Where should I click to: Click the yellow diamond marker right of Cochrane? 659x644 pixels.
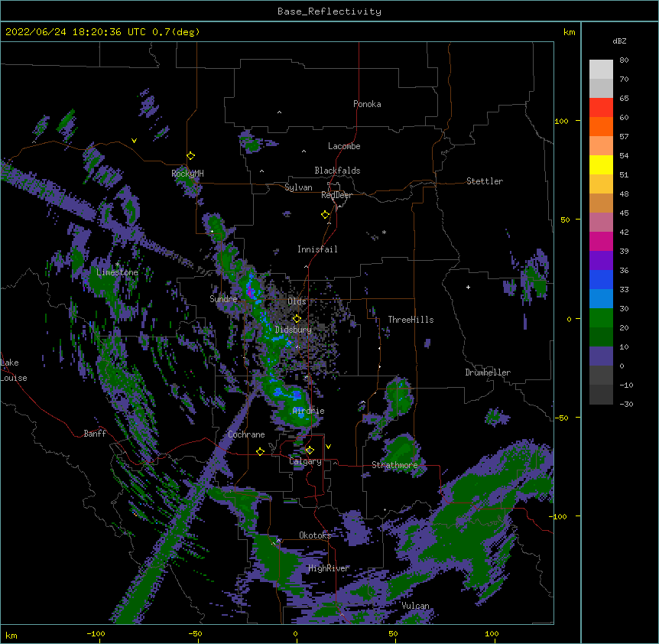[260, 451]
